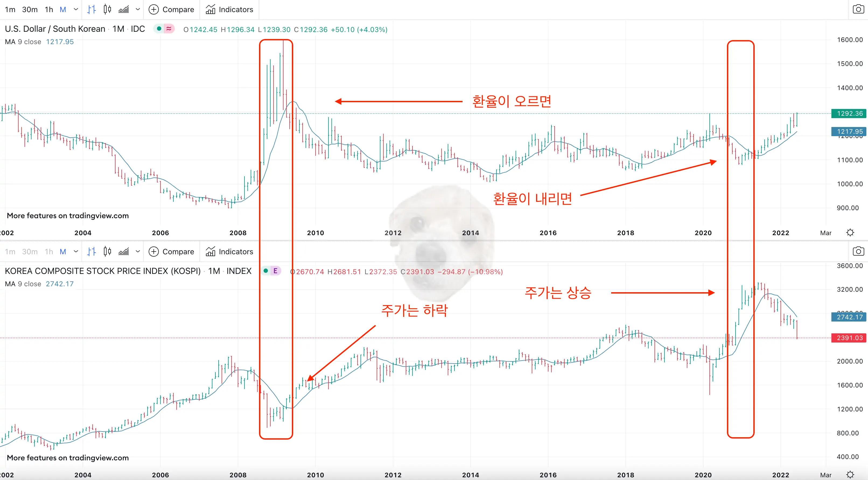The image size is (868, 480).
Task: Open the Indicators panel on the USDKRW chart
Action: pos(229,9)
